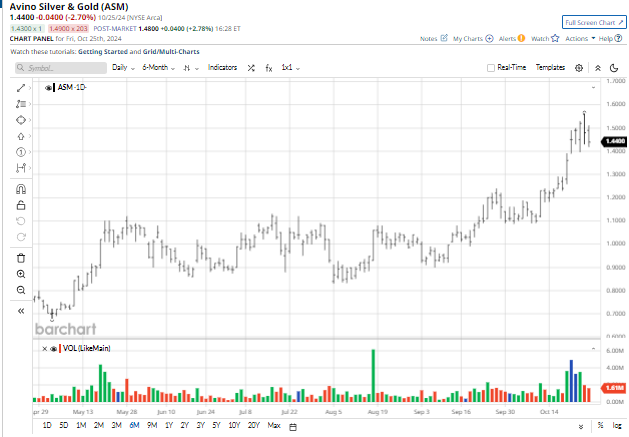Click the Alerts bell icon

(x=521, y=38)
